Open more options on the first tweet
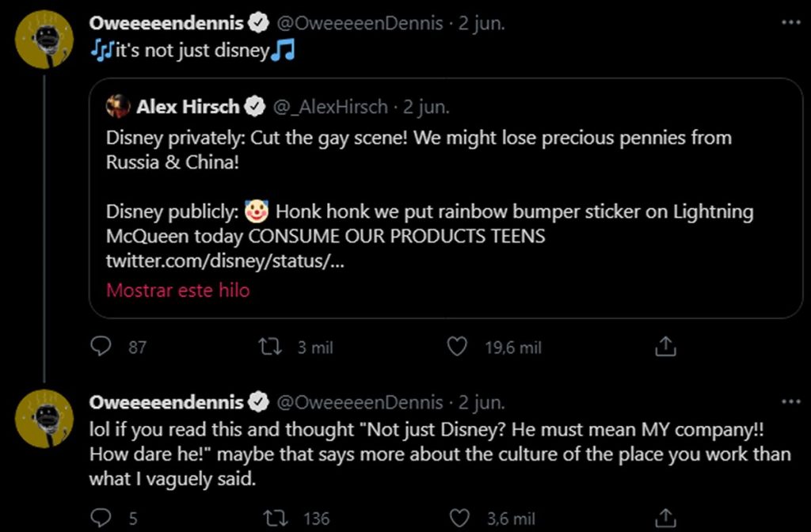This screenshot has width=811, height=532. [790, 23]
